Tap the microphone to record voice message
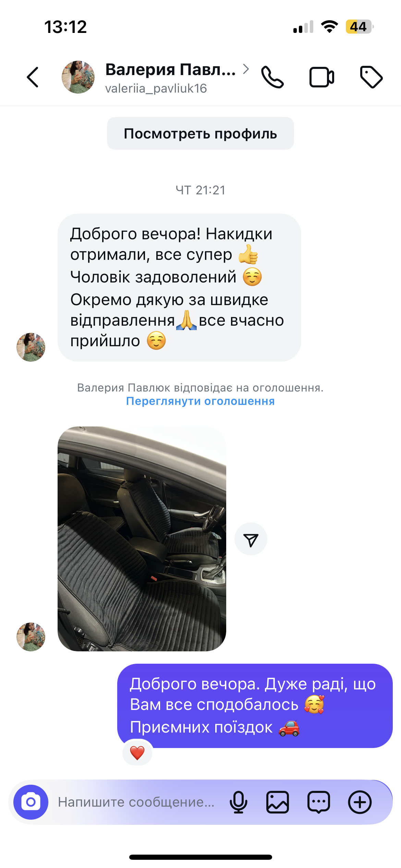This screenshot has height=868, width=401. [238, 802]
